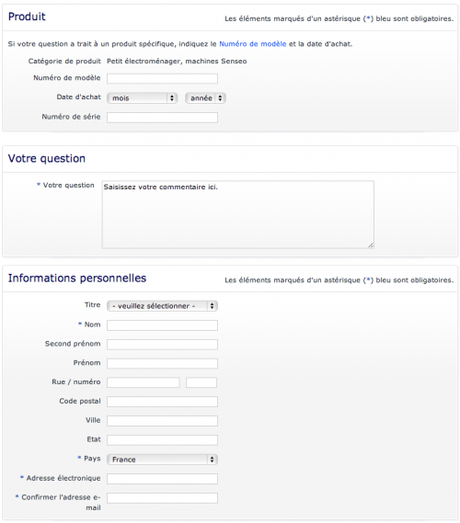The image size is (460, 523).
Task: Click the Nom input field
Action: point(162,325)
